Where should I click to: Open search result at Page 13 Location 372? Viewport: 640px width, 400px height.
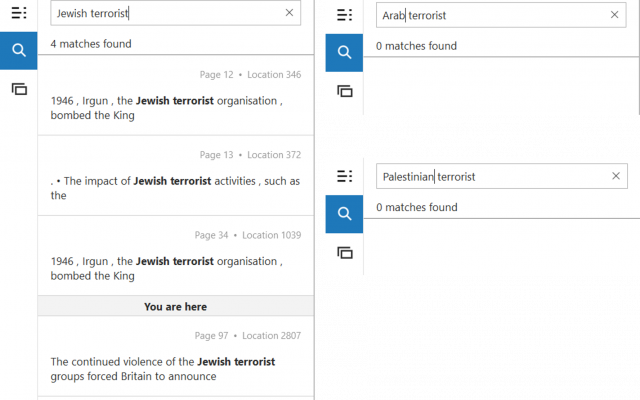pyautogui.click(x=176, y=176)
